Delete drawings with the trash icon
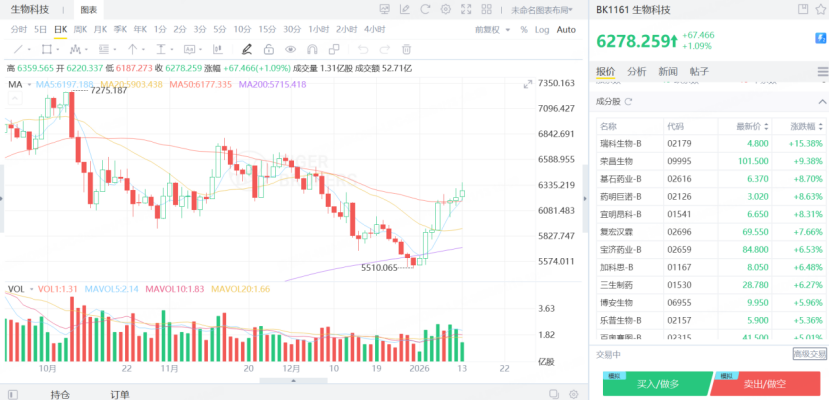The height and width of the screenshot is (400, 829). click(x=406, y=50)
